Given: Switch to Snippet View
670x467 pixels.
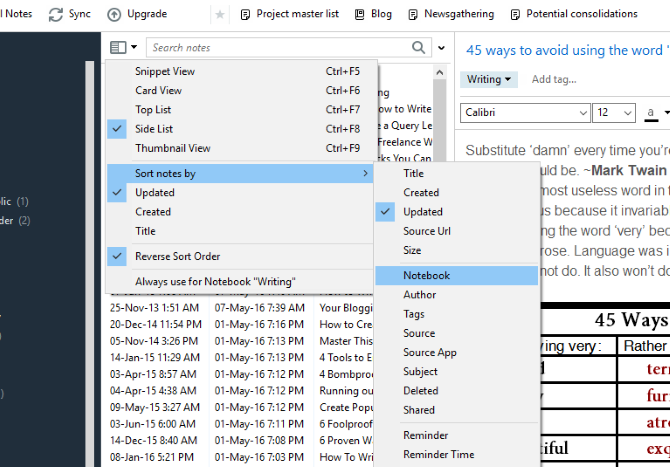Looking at the screenshot, I should coord(165,71).
